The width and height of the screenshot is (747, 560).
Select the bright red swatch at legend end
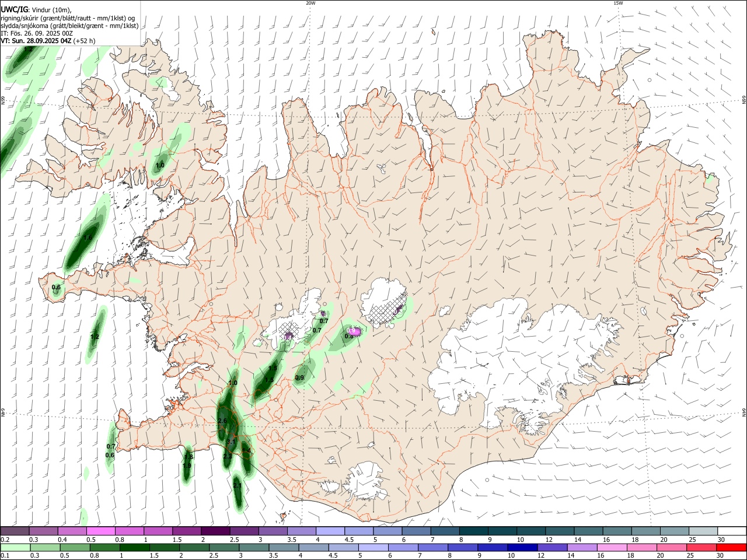(732, 547)
